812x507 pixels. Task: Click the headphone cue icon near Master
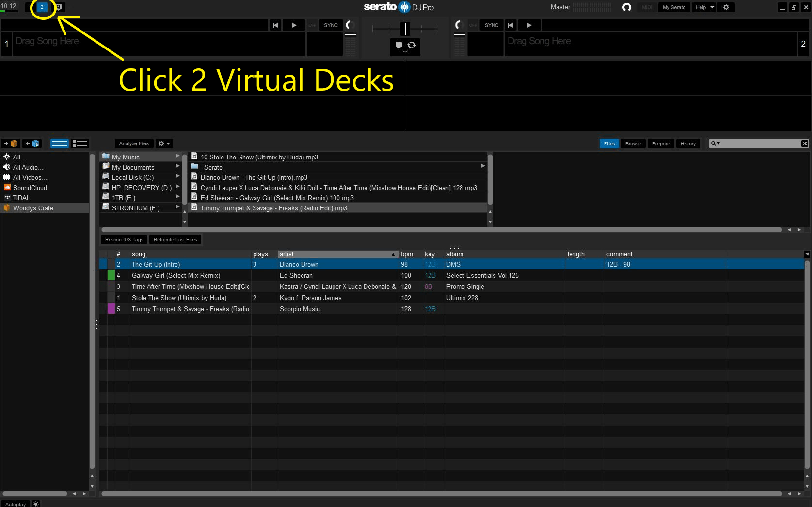(626, 7)
